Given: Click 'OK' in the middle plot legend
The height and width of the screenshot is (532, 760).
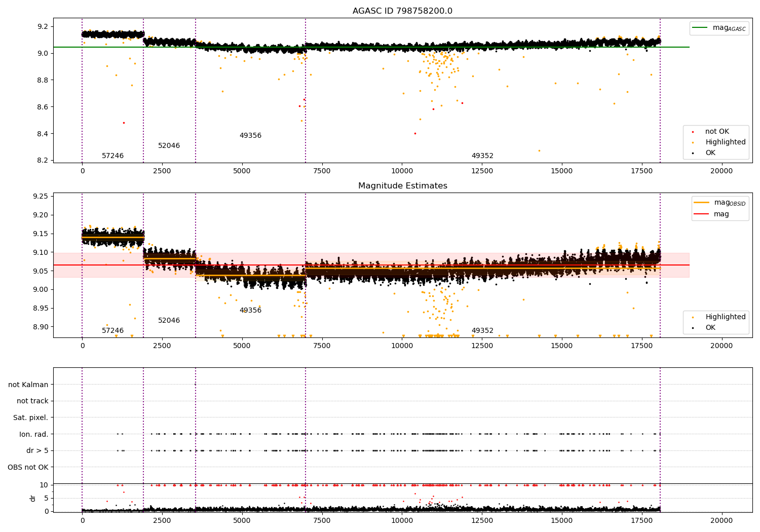Looking at the screenshot, I should (x=704, y=327).
